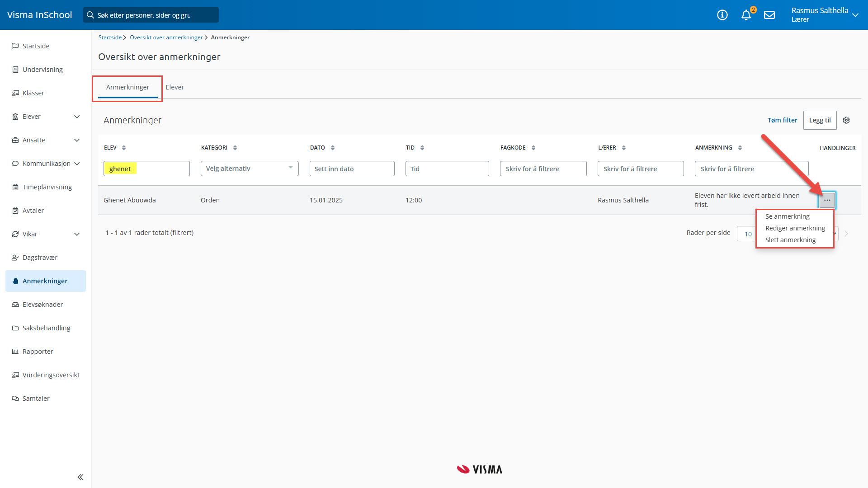Sort the table by the LÆRER column

pos(624,148)
